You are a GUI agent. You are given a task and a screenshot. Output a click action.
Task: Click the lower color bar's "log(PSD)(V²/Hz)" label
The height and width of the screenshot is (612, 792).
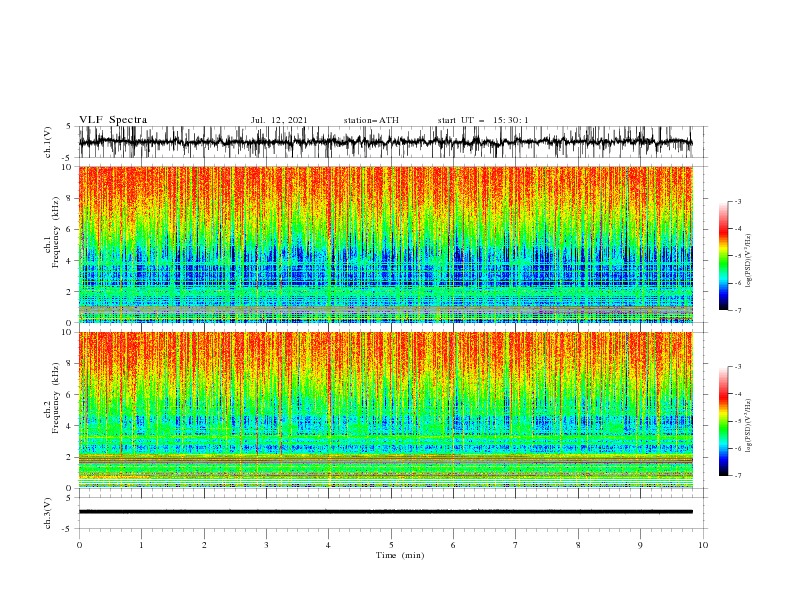748,425
